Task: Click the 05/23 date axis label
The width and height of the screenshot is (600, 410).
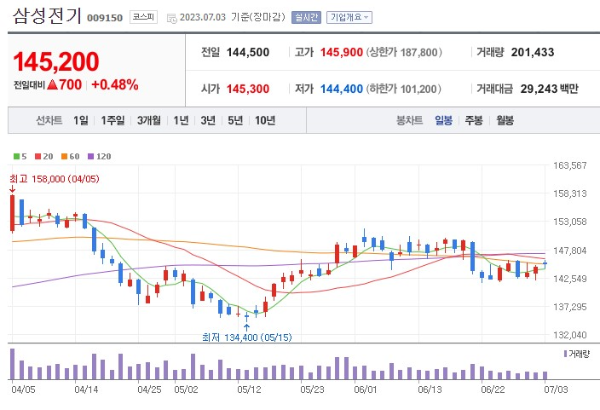Action: (312, 390)
